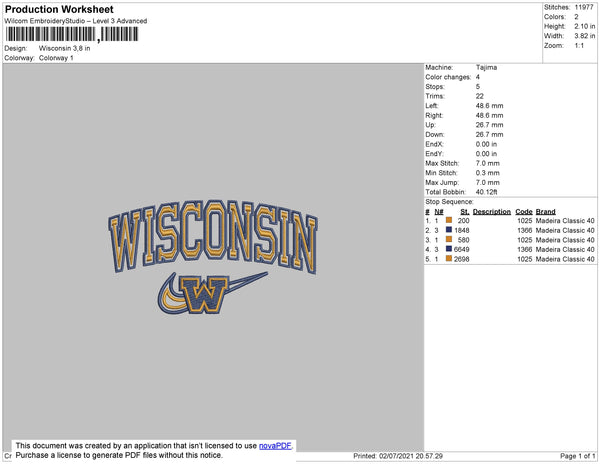Click the Description column header
600x464 pixels.
click(x=492, y=212)
